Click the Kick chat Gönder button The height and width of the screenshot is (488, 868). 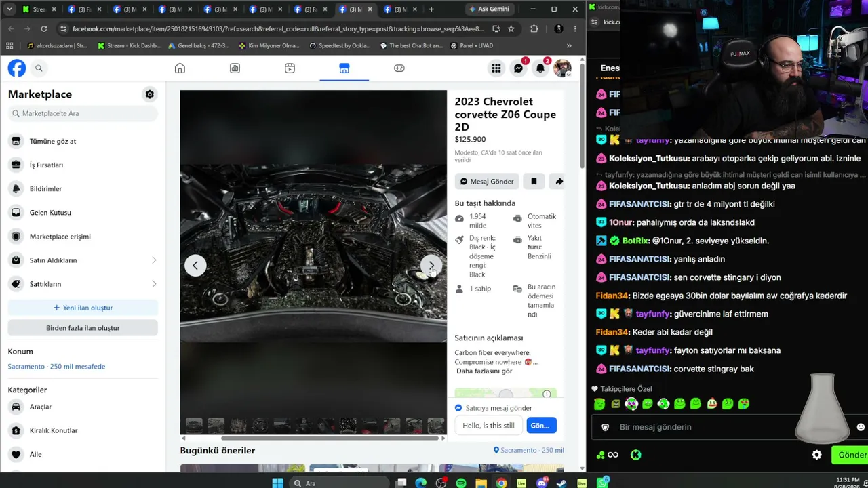[x=850, y=455]
